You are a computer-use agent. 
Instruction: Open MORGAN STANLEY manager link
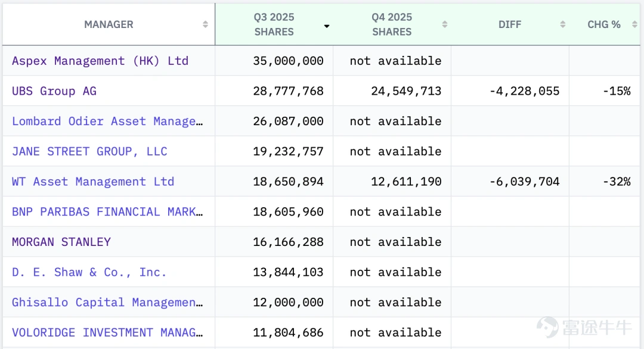(x=61, y=242)
